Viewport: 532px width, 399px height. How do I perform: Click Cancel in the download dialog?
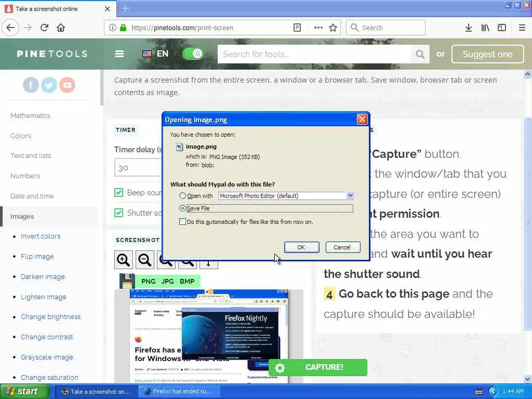(342, 247)
